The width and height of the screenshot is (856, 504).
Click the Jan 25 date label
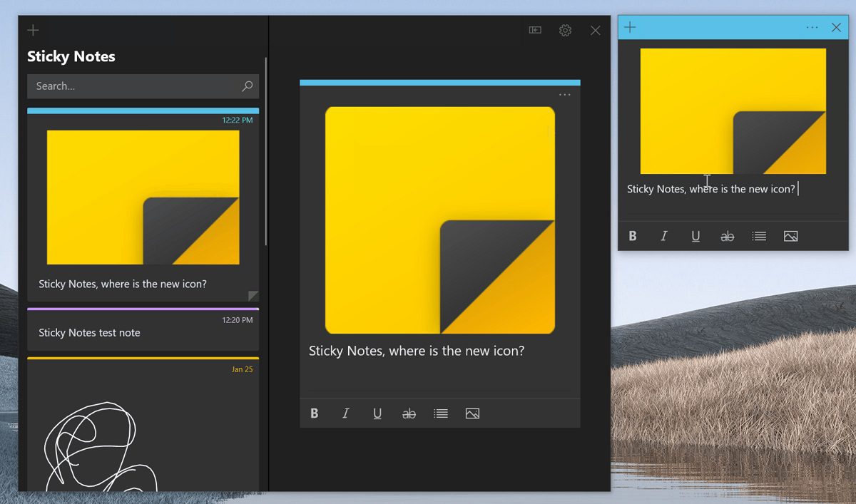pos(242,369)
